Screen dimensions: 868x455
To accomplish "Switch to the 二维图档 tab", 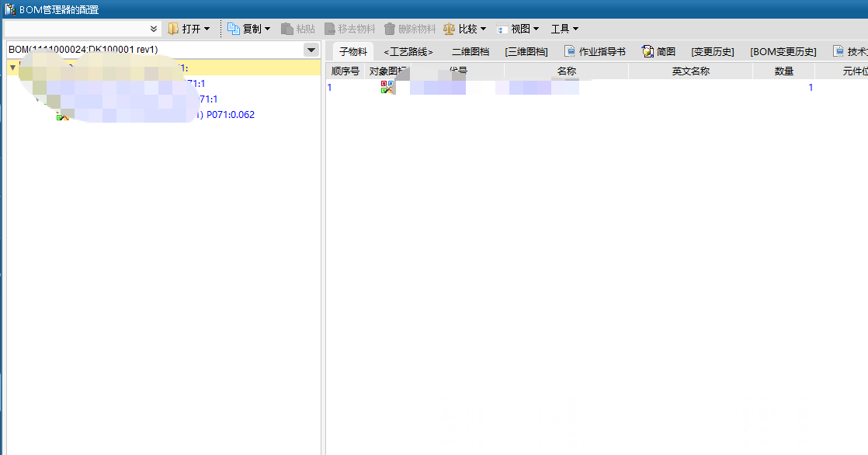I will coord(470,51).
